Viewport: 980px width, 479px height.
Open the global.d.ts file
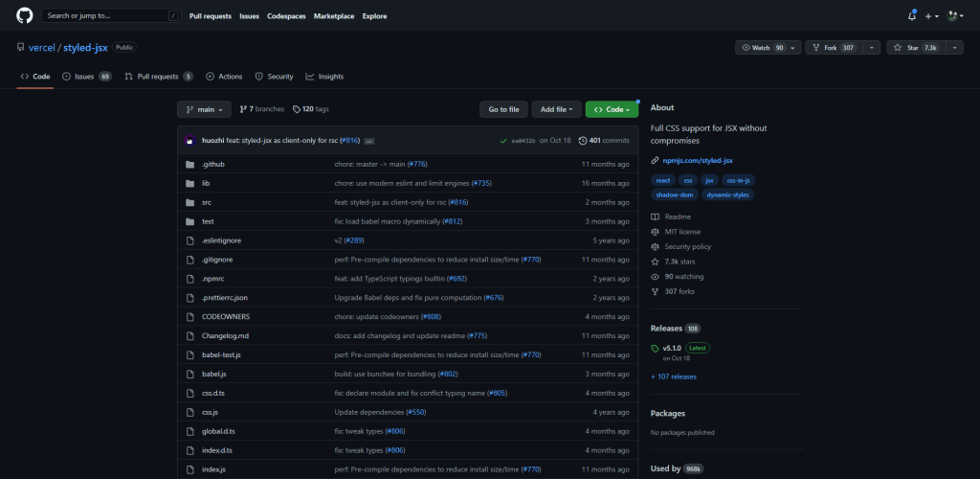pos(218,431)
